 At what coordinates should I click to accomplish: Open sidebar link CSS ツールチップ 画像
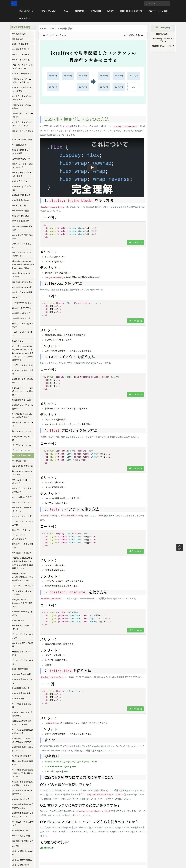pyautogui.click(x=22, y=139)
